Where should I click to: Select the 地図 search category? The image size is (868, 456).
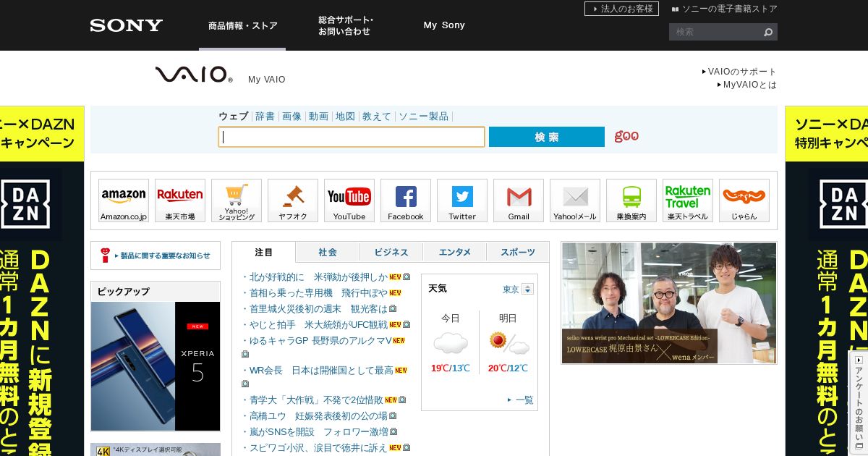(x=345, y=116)
